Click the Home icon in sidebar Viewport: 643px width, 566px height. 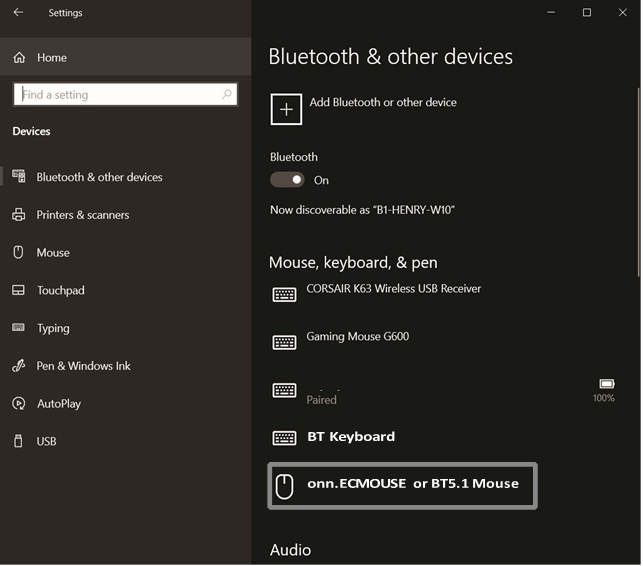(x=19, y=58)
